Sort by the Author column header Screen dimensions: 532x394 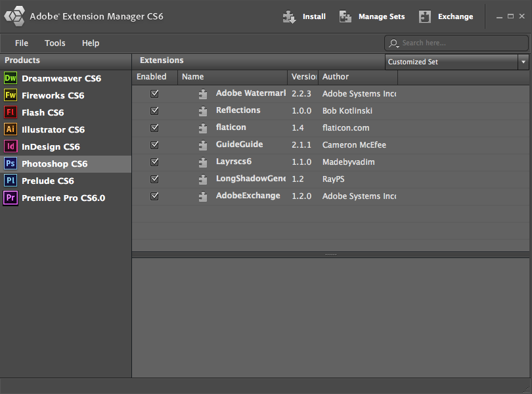[358, 77]
